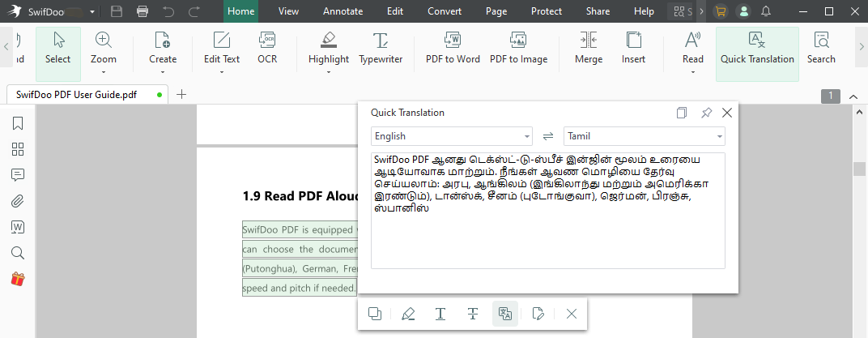Click translate icon in floating toolbar

505,314
